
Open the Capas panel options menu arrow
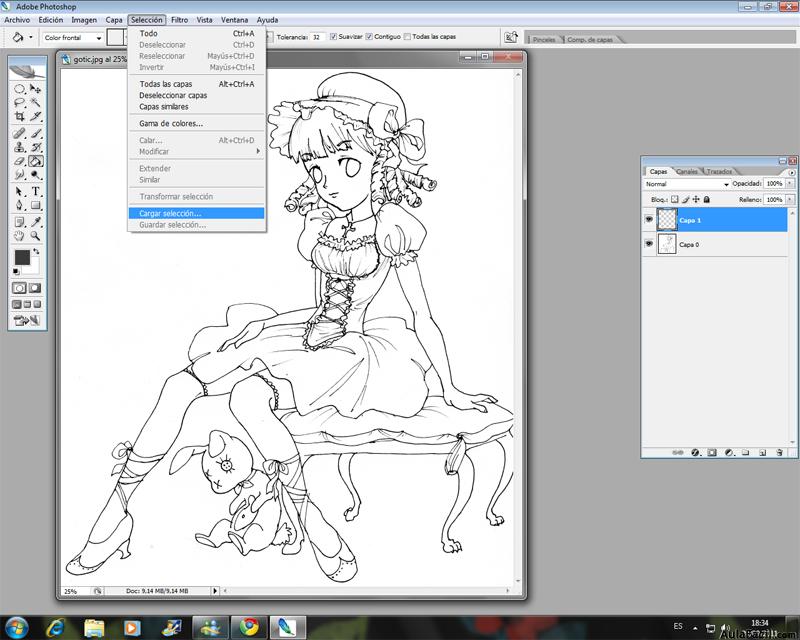pos(792,173)
